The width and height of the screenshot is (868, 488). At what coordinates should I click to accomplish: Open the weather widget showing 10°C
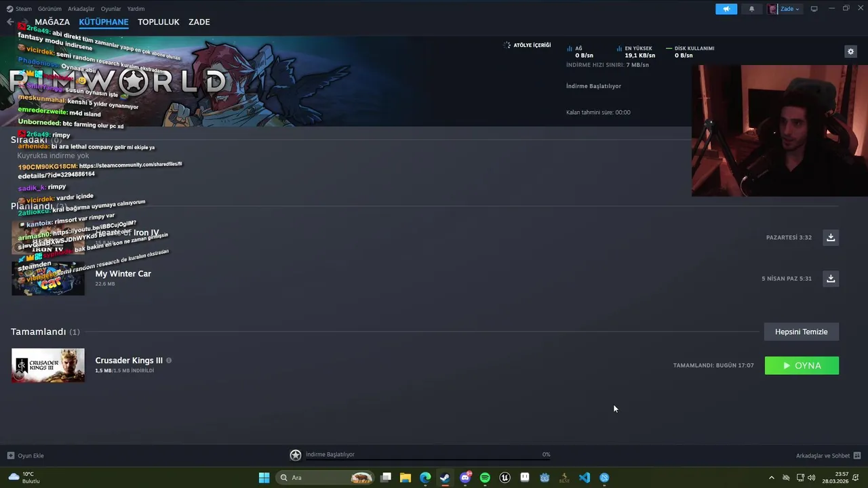pyautogui.click(x=24, y=478)
